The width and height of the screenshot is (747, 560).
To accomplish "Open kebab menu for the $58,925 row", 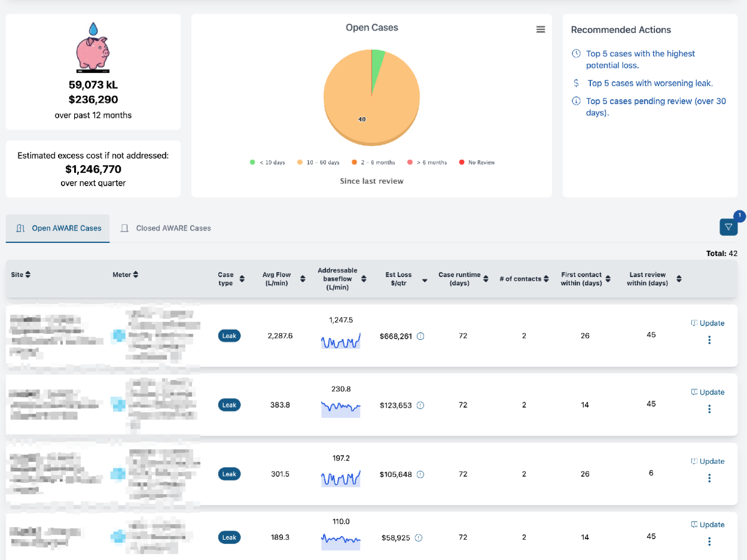I will pyautogui.click(x=709, y=541).
